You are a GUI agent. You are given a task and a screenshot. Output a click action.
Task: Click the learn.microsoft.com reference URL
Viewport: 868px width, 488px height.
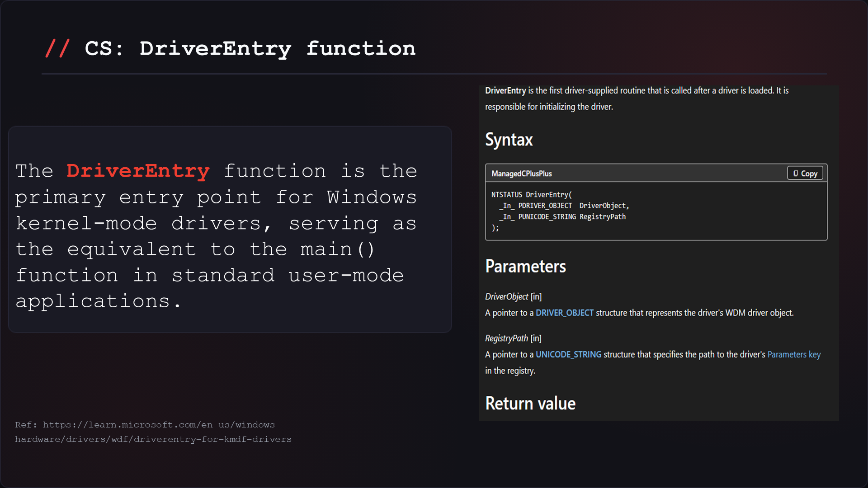coord(153,432)
